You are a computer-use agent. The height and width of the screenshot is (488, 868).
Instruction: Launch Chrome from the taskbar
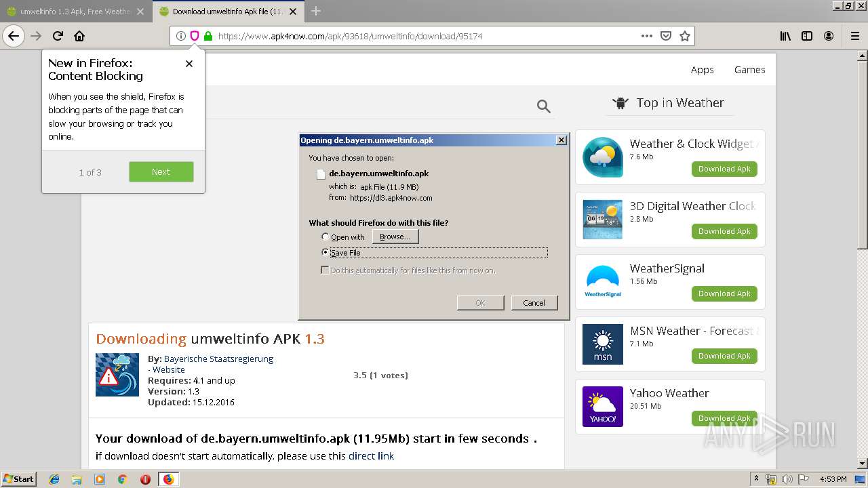(122, 479)
